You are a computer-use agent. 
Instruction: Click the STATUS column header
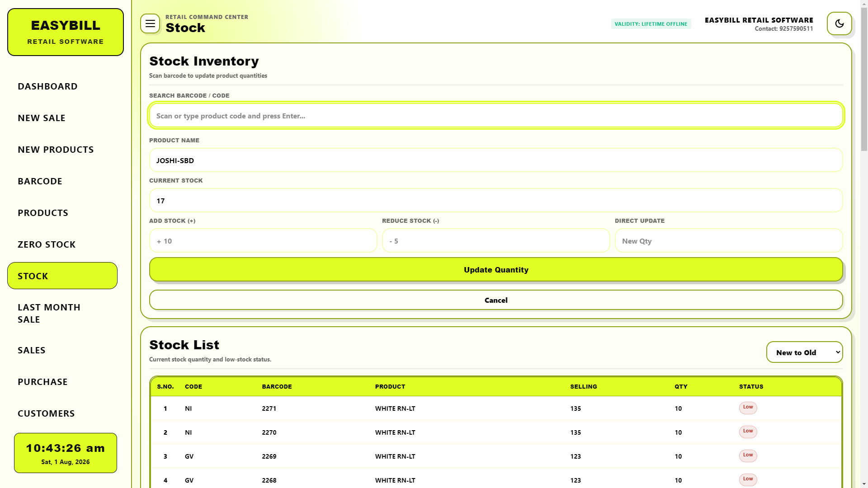click(751, 386)
